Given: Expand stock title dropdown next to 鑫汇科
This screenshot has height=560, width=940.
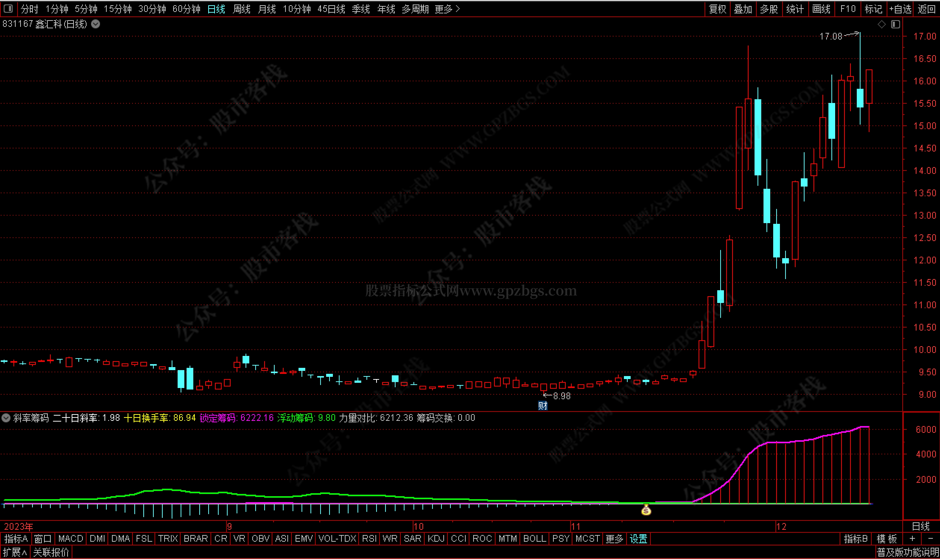Looking at the screenshot, I should click(x=96, y=24).
